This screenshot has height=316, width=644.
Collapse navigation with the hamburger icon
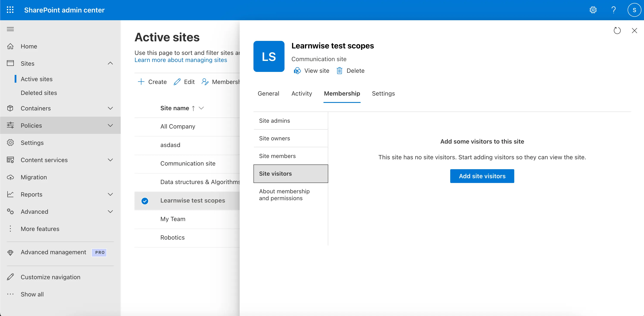(10, 29)
